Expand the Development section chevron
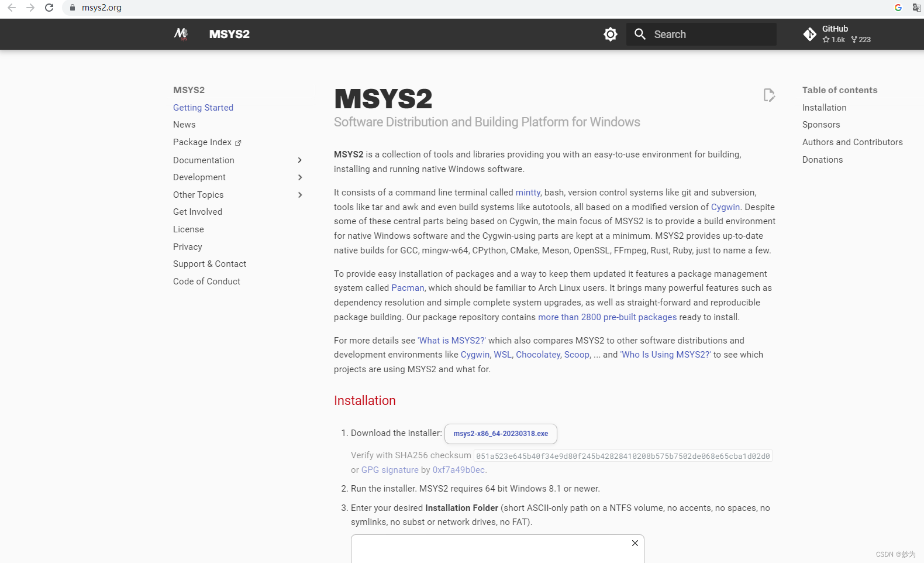Image resolution: width=924 pixels, height=563 pixels. coord(300,177)
